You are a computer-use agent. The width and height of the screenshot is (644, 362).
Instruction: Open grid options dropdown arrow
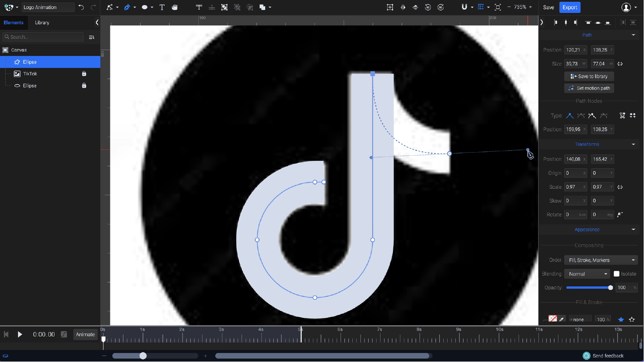pyautogui.click(x=488, y=7)
